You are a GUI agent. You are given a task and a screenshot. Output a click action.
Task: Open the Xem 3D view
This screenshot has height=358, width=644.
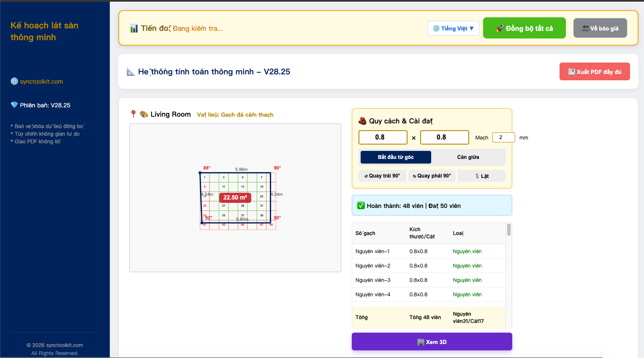432,342
